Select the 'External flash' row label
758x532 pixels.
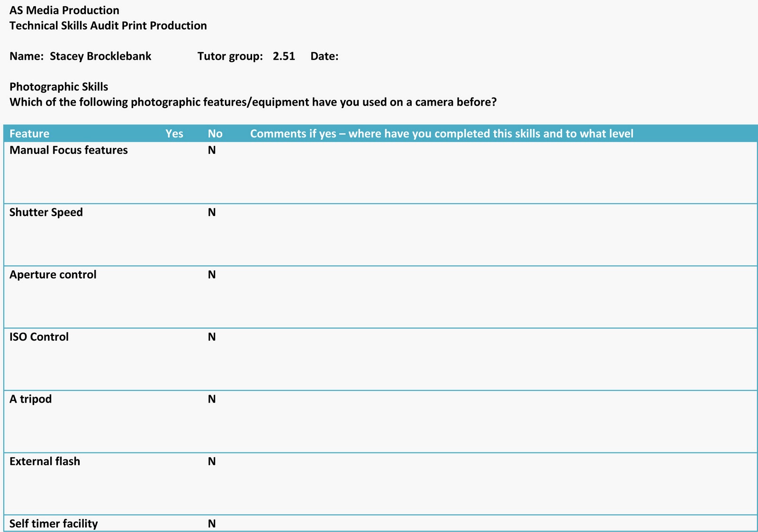(x=45, y=461)
